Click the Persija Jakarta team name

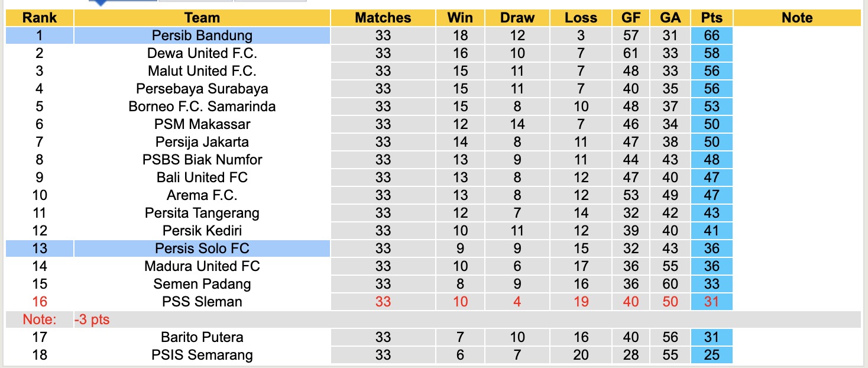coord(202,142)
